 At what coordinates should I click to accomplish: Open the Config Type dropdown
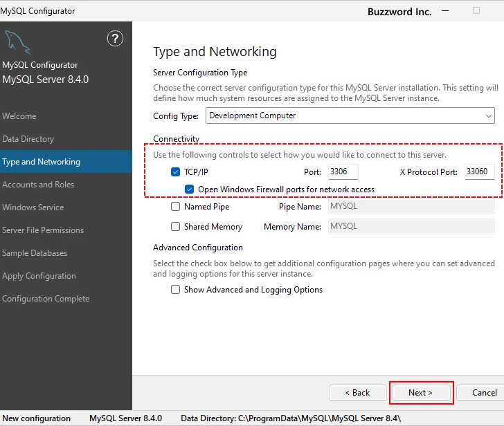(x=350, y=115)
